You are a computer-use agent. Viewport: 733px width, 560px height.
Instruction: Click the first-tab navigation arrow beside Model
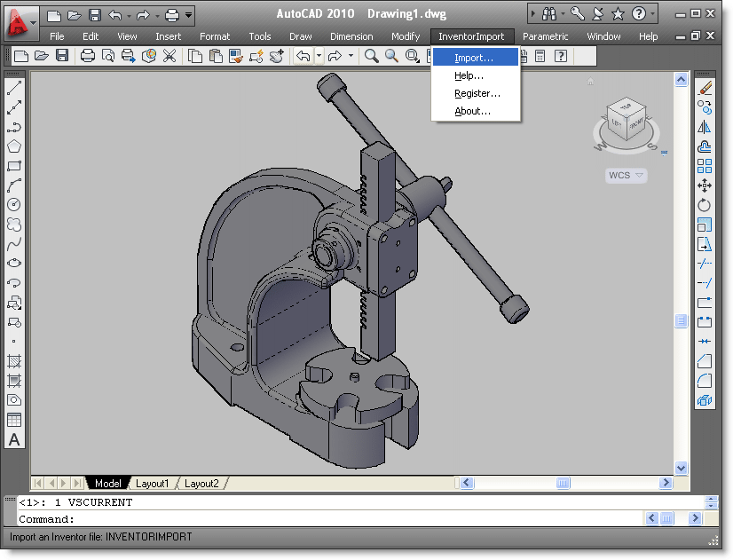38,483
